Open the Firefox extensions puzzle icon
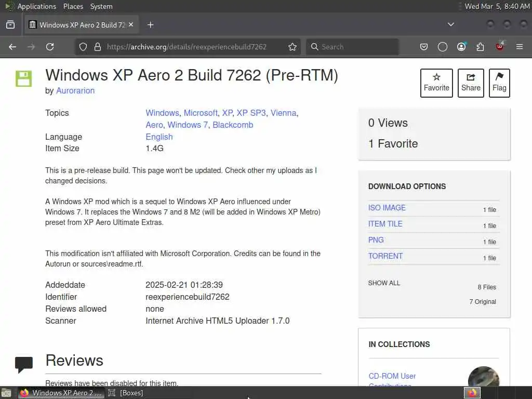Screen dimensions: 532x399 point(480,47)
